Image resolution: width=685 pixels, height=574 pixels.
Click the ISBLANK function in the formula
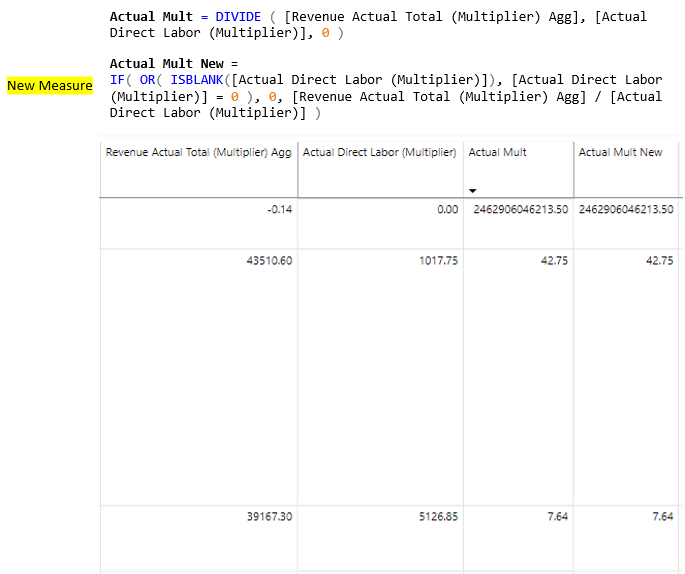click(197, 80)
